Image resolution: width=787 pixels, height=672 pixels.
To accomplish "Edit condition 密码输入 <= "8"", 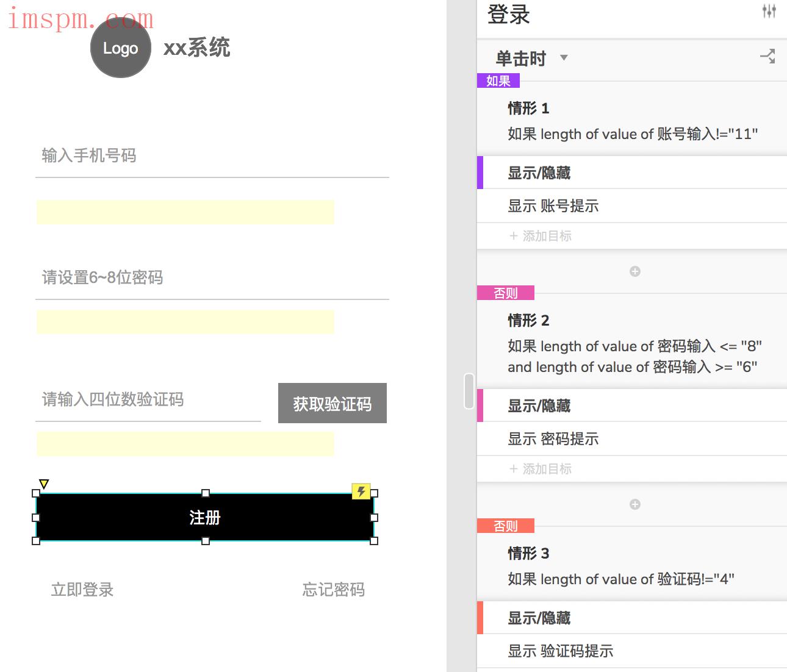I will [634, 346].
